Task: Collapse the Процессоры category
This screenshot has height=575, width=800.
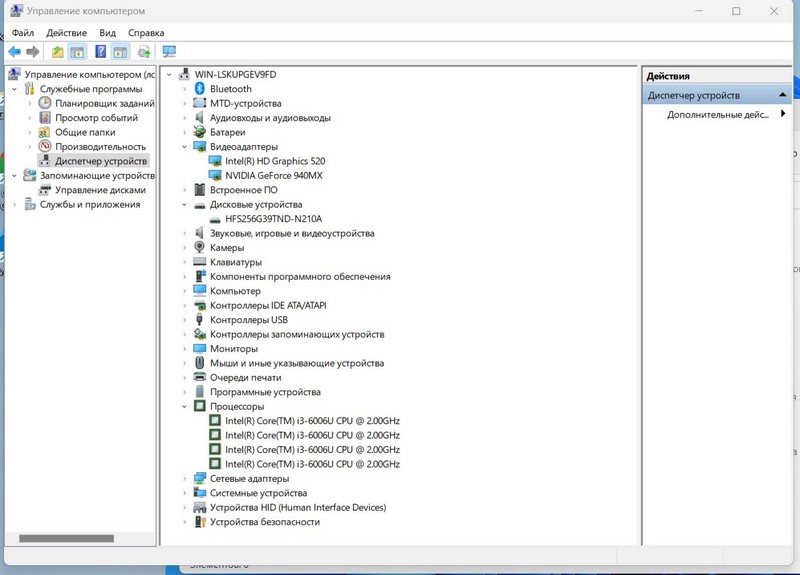Action: (x=185, y=407)
